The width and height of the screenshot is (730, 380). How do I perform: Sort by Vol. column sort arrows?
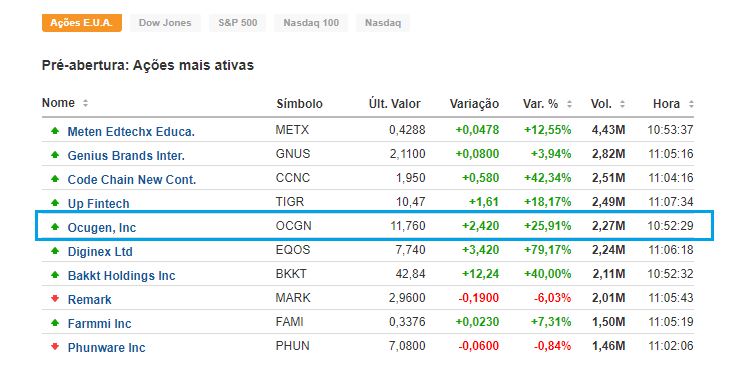point(622,104)
